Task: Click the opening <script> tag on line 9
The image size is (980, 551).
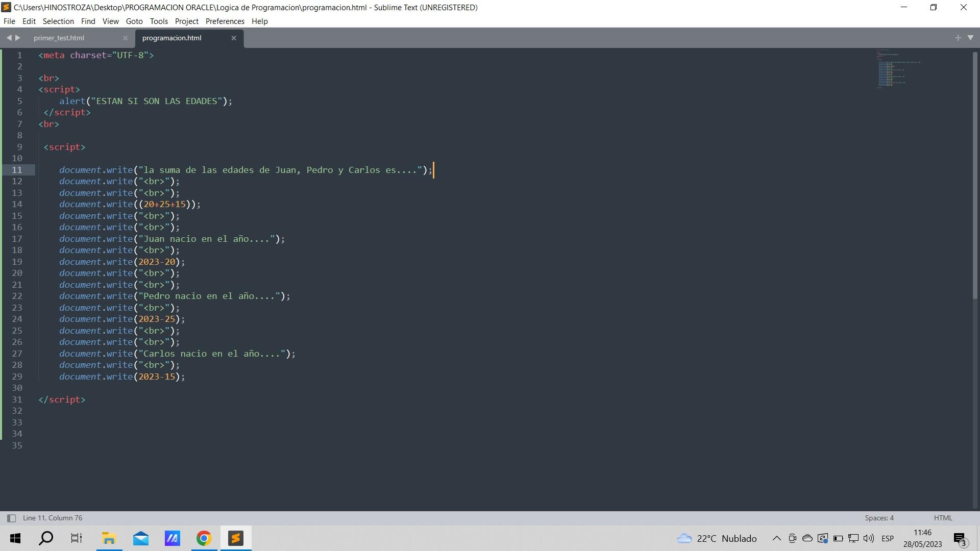Action: point(64,147)
